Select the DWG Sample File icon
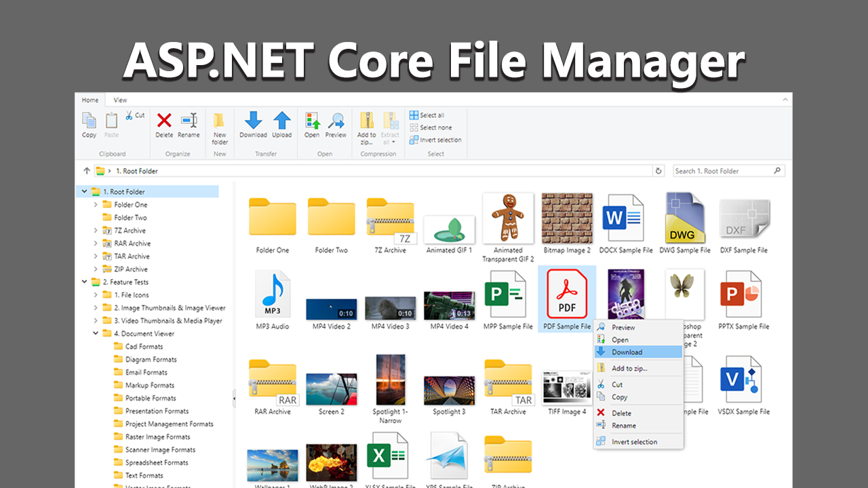 point(684,218)
